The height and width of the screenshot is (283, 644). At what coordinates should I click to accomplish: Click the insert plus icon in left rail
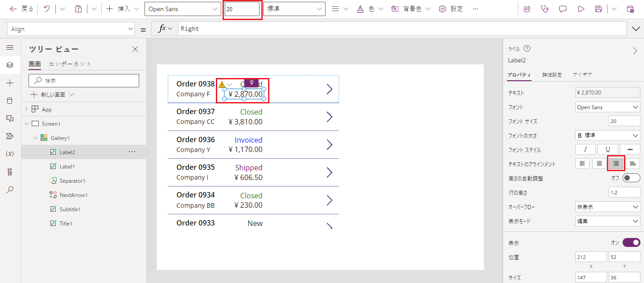(x=10, y=83)
